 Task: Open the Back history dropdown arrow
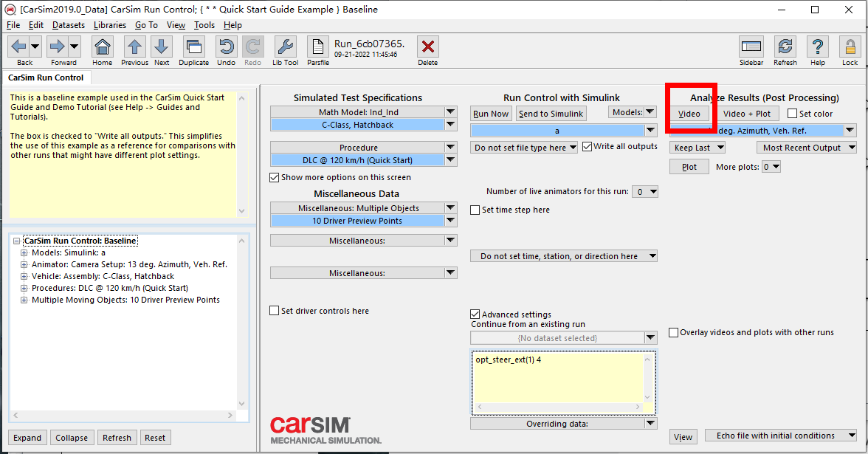click(35, 47)
